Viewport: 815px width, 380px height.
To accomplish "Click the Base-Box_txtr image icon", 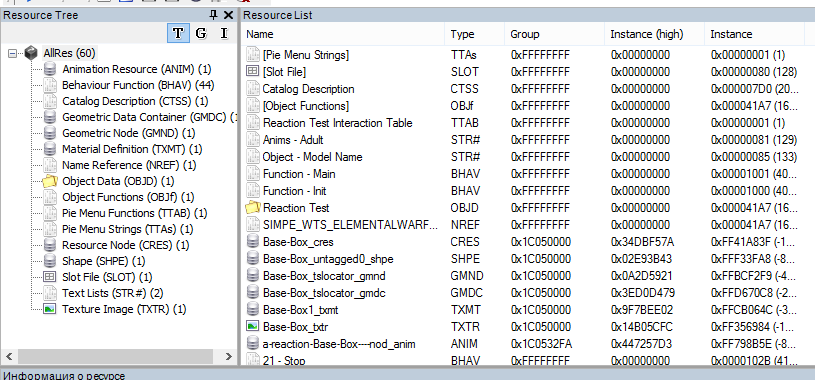I will (252, 327).
